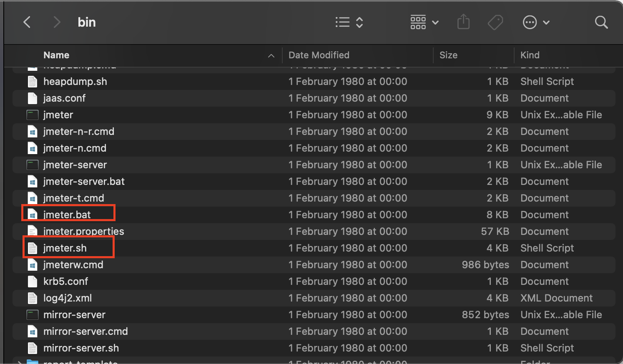623x364 pixels.
Task: Select the krb5.conf file
Action: coord(66,282)
